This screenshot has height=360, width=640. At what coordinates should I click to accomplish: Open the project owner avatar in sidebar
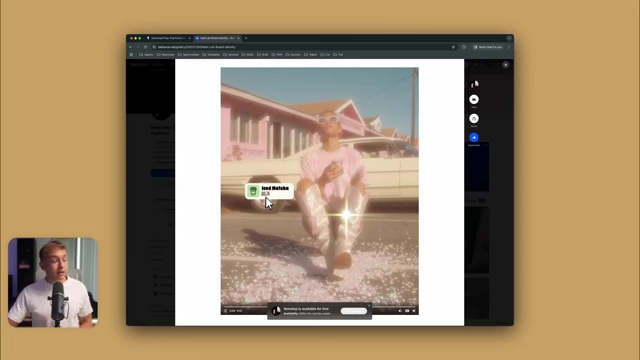(x=474, y=84)
